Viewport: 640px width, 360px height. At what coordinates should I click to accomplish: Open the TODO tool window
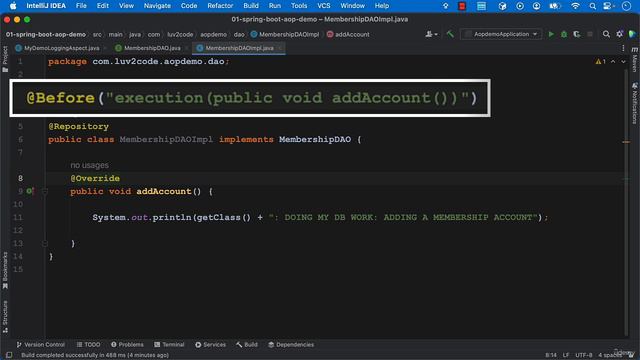point(88,344)
